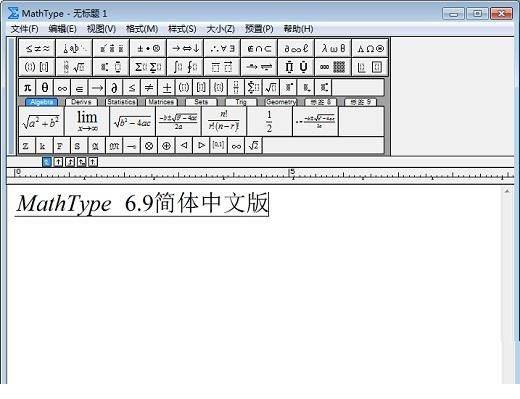
Task: Insert the plus-minus symbol in small bar
Action: click(166, 88)
